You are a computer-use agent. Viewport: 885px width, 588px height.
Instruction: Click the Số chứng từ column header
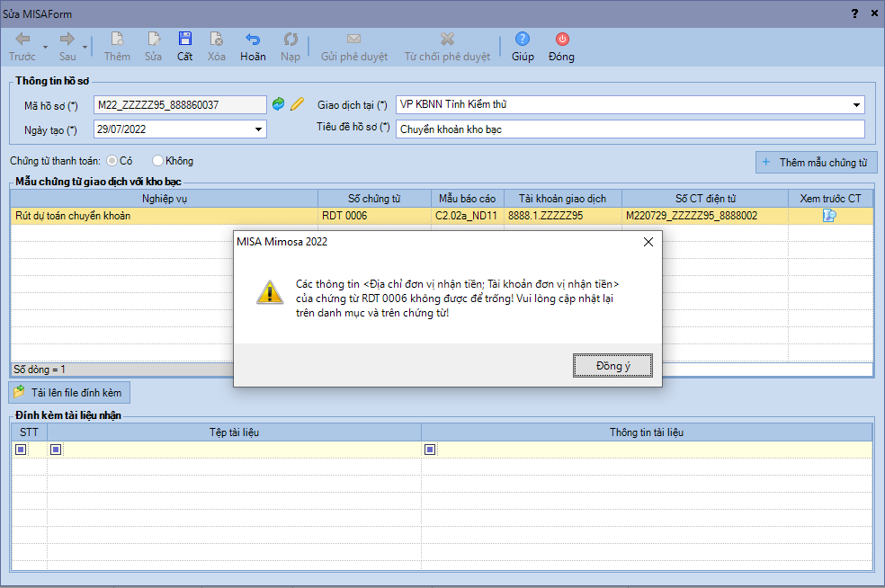(373, 199)
